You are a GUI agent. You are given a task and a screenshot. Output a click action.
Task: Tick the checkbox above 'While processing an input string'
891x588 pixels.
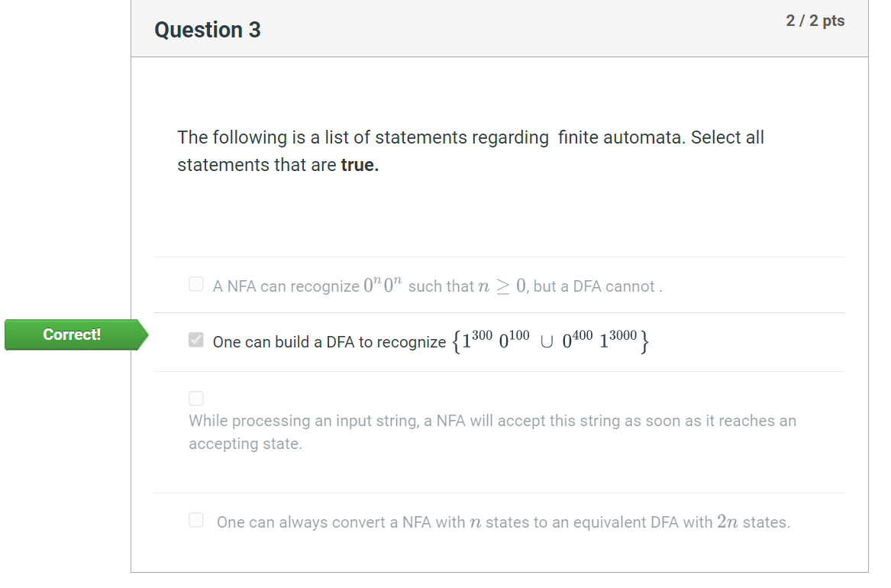196,399
